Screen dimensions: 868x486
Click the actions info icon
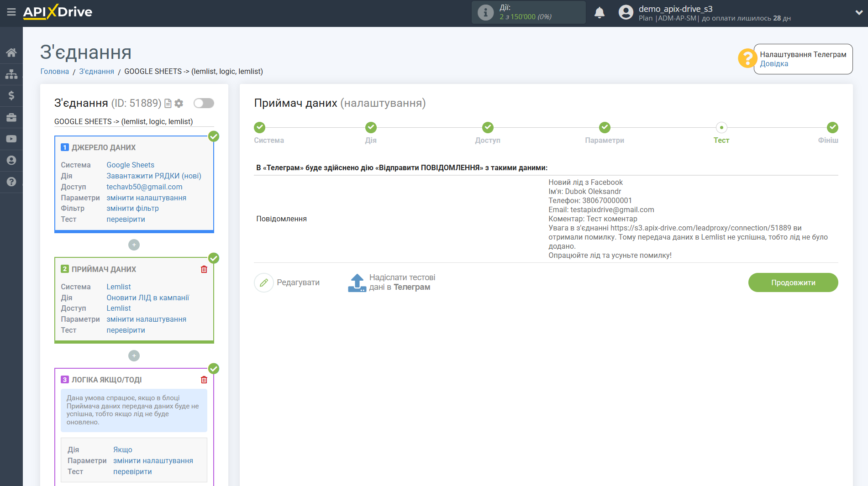click(x=486, y=12)
